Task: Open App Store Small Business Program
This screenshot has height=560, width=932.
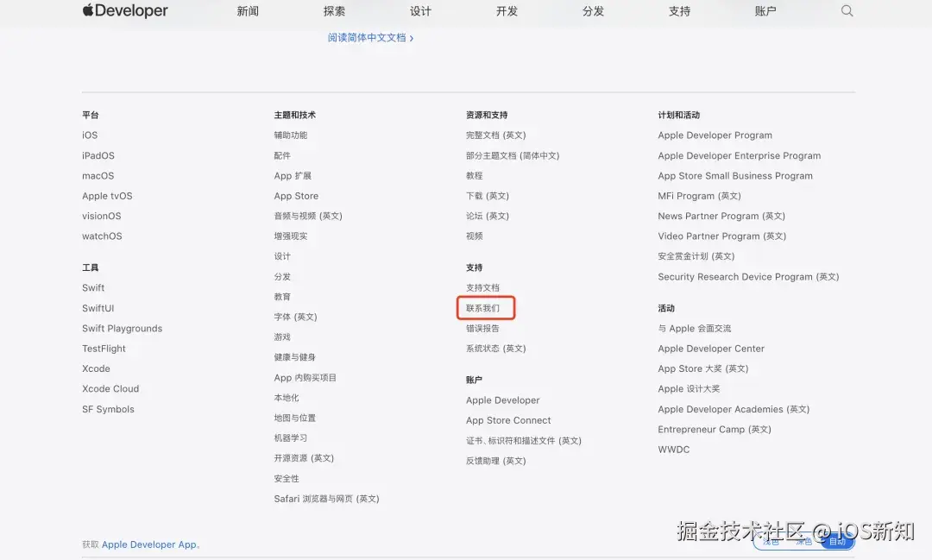Action: click(x=735, y=175)
